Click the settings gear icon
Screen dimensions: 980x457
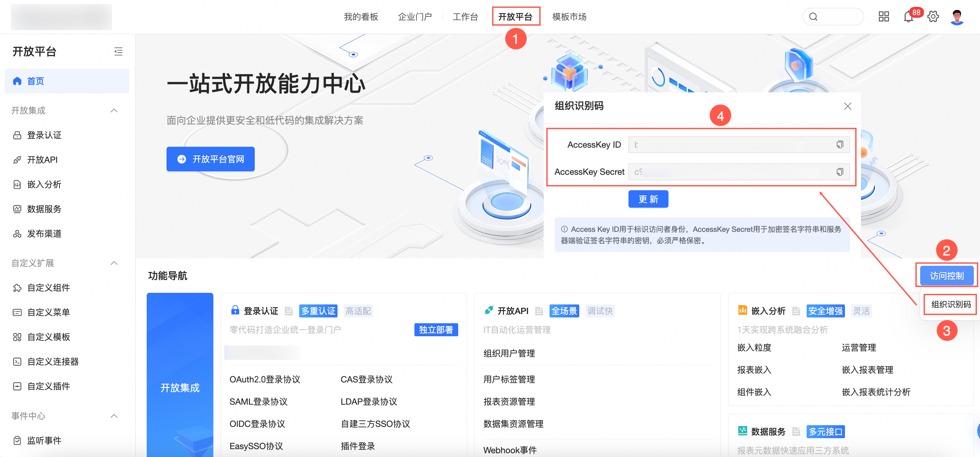pyautogui.click(x=933, y=17)
